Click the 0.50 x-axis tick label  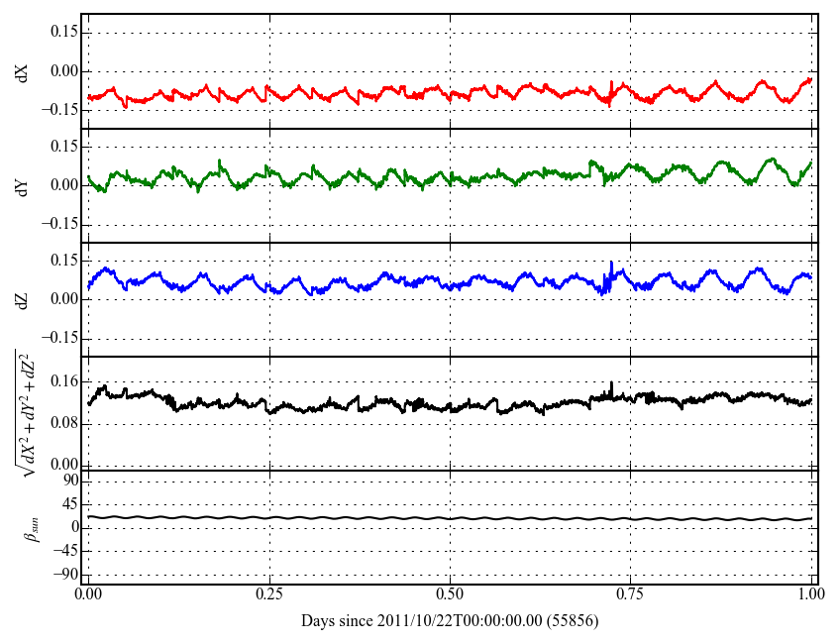450,594
